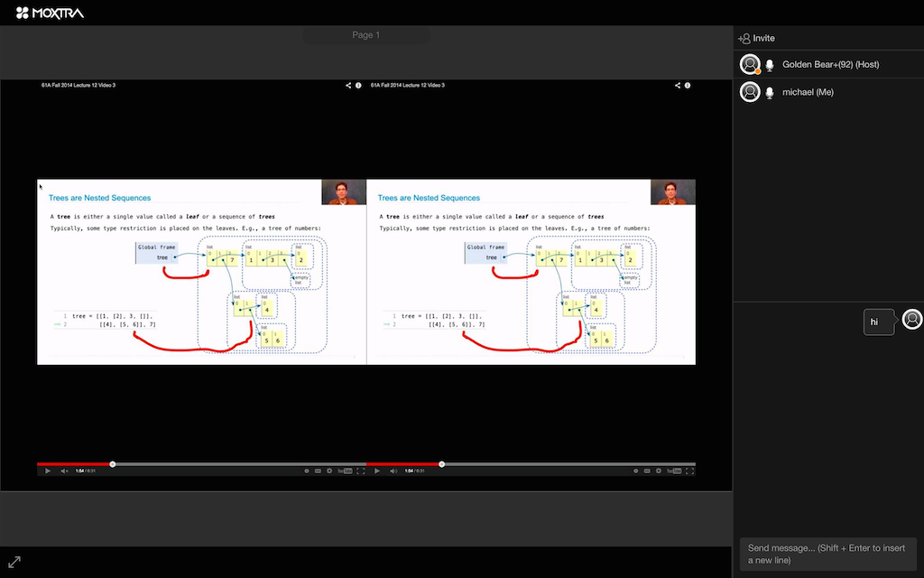Click left video title 61A Fall 2014

(79, 85)
